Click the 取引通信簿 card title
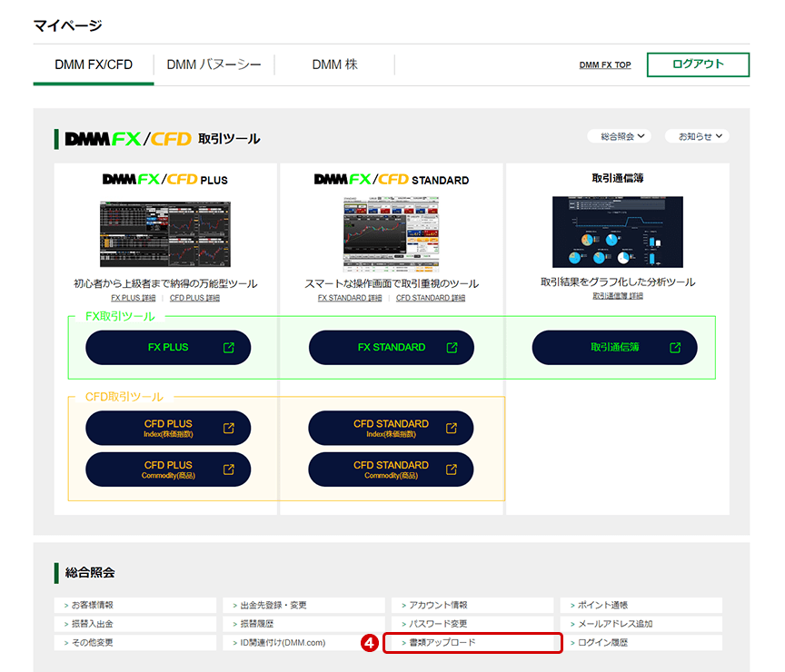Image resolution: width=785 pixels, height=672 pixels. [618, 178]
